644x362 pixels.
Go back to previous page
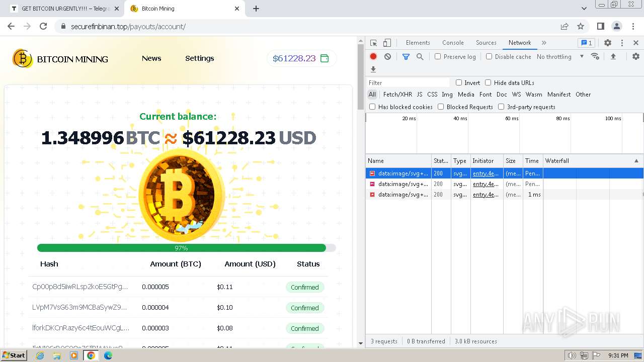11,26
